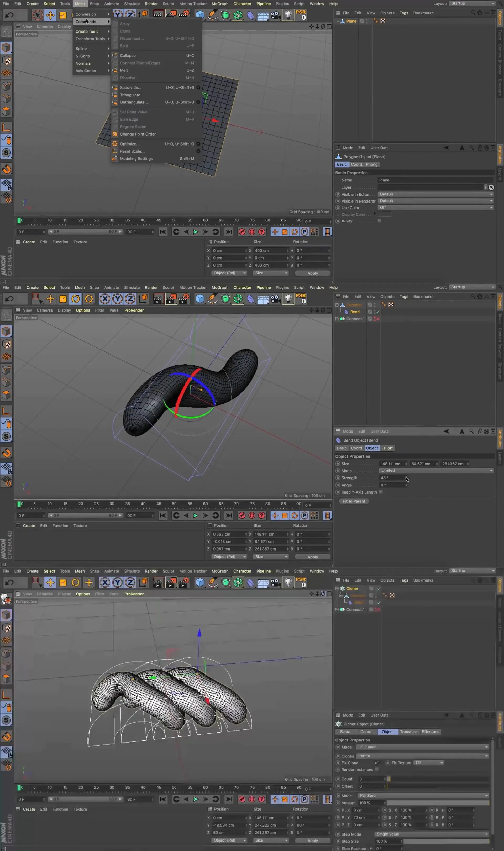Image resolution: width=504 pixels, height=851 pixels.
Task: Click Fit to Parent button
Action: point(354,501)
